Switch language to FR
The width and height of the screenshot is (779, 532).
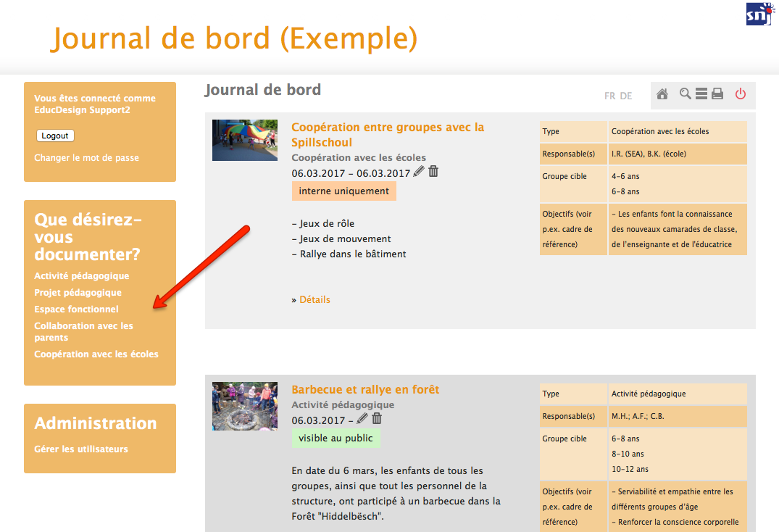[609, 96]
